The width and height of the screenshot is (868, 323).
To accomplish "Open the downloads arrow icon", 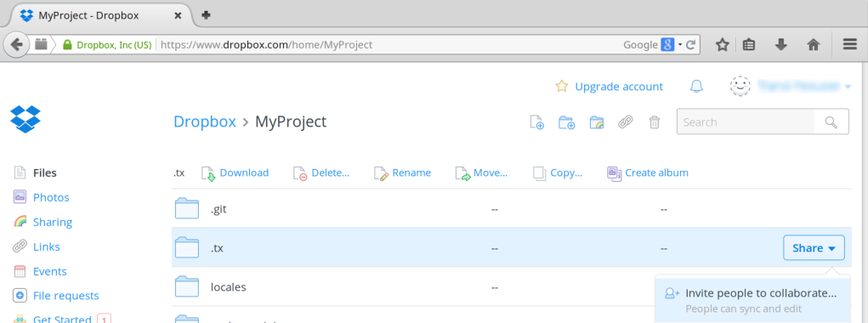I will [x=781, y=45].
